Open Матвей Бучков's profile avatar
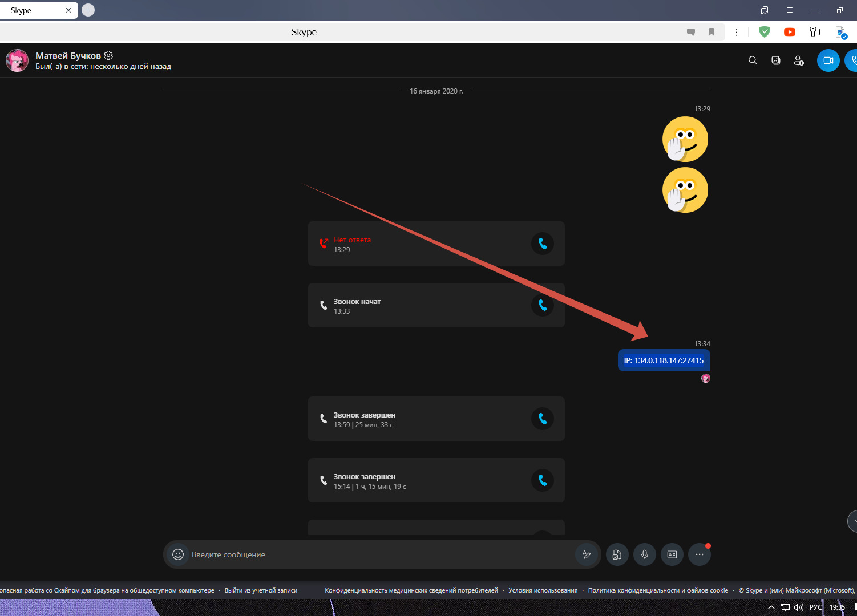The image size is (857, 616). click(17, 60)
